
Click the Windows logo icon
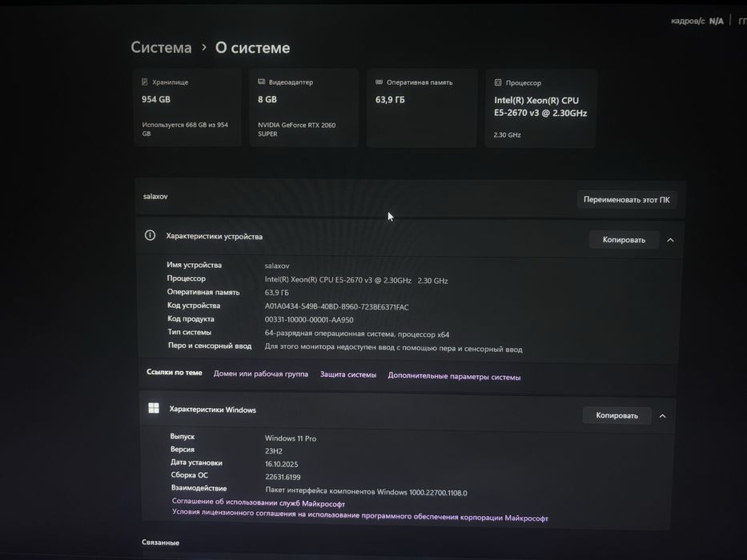click(153, 408)
